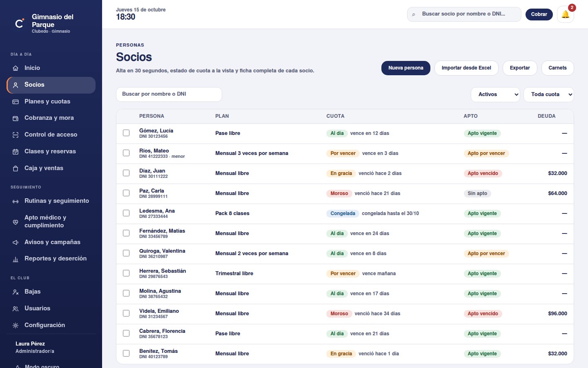Check the row for Díaz, Juan
Screen dimensions: 588x368
[126, 173]
